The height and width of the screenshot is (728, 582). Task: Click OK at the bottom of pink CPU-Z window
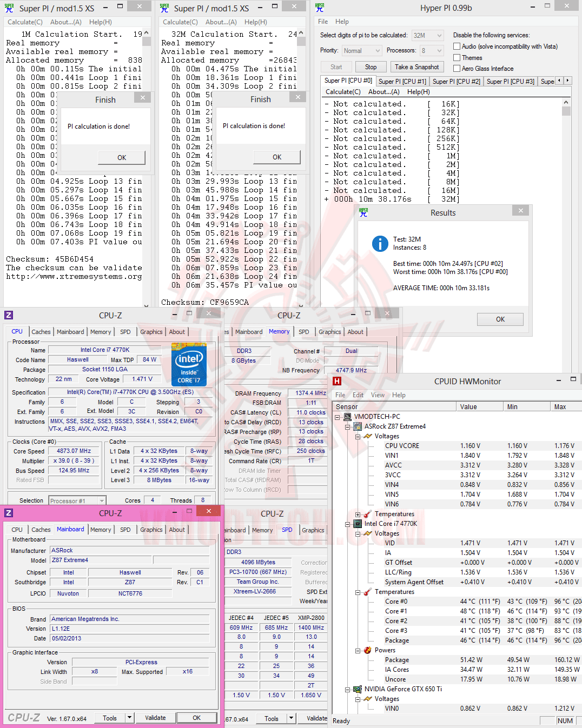coord(197,718)
